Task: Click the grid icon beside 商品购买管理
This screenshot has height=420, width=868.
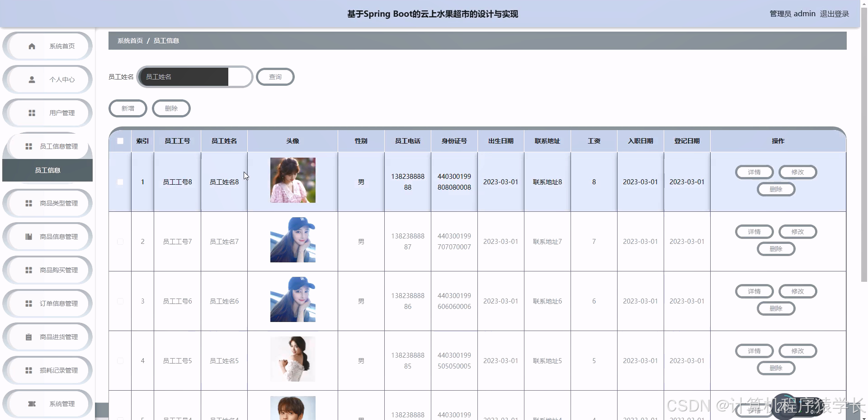Action: click(x=28, y=270)
